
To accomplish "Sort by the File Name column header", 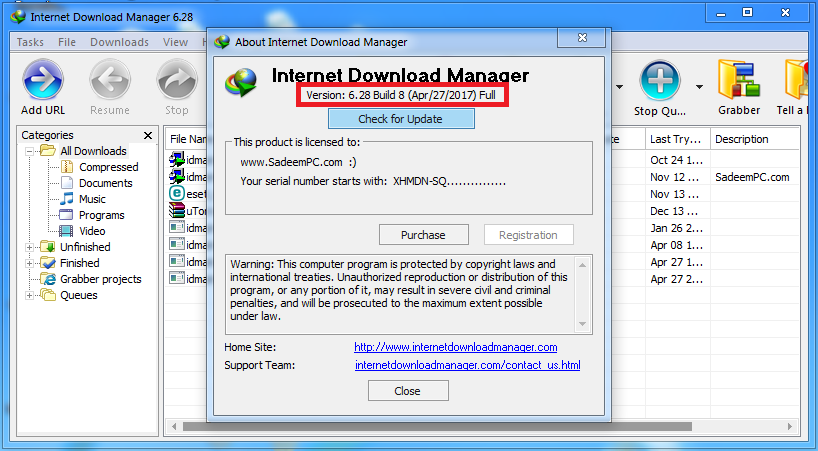I will [187, 139].
